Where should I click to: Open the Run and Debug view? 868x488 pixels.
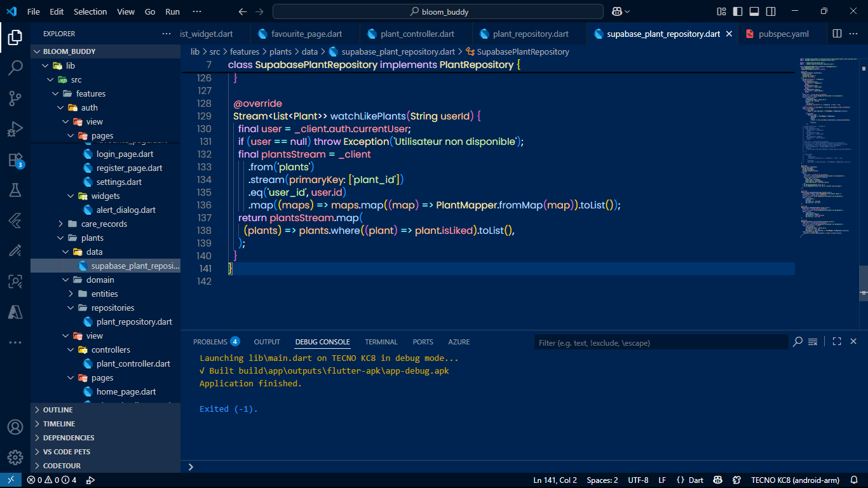point(15,129)
